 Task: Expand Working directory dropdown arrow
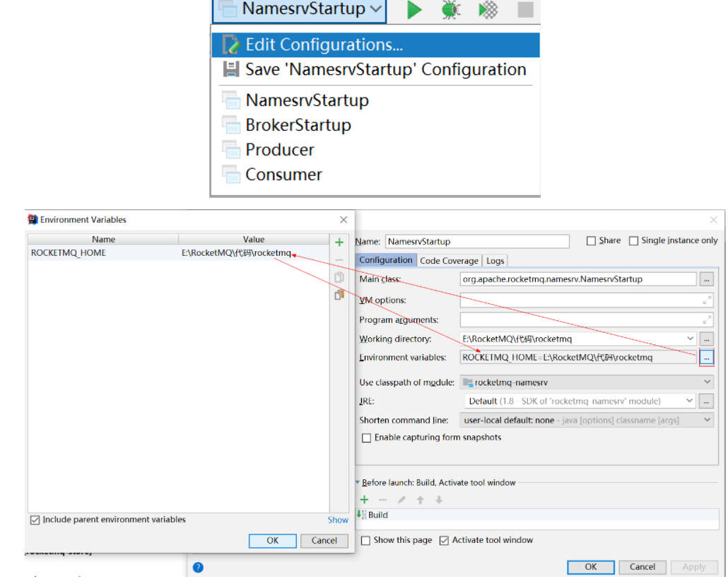[x=690, y=339]
